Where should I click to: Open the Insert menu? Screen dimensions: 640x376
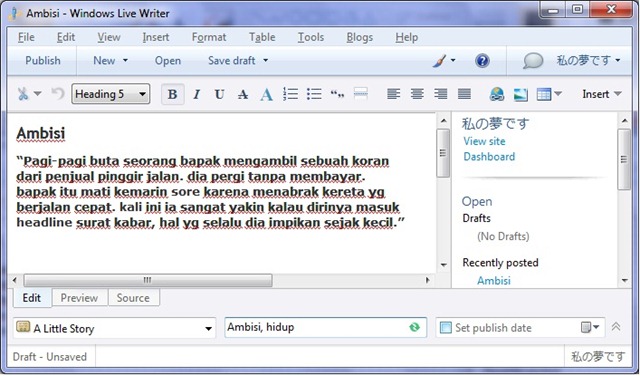pos(156,37)
